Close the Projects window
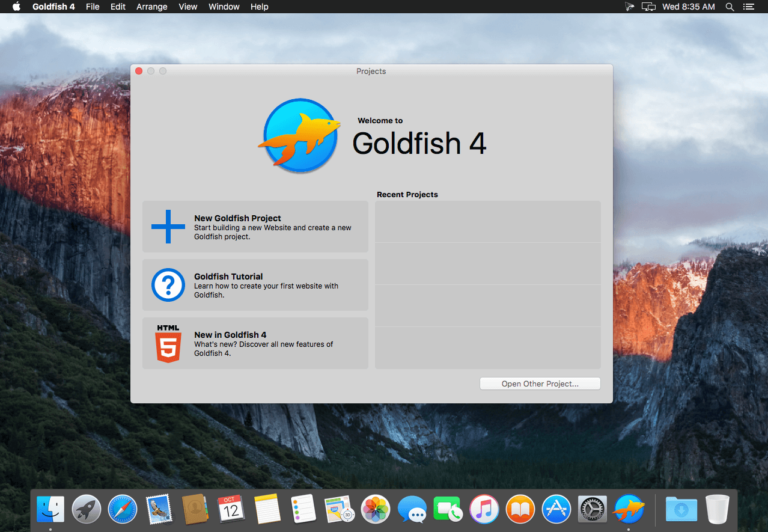The image size is (768, 532). (139, 71)
